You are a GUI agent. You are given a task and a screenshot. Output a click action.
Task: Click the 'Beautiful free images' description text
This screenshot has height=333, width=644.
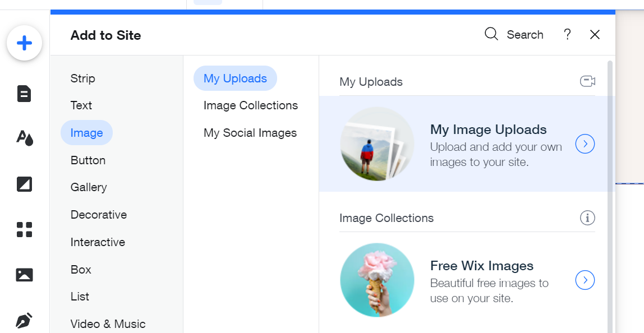click(x=489, y=291)
